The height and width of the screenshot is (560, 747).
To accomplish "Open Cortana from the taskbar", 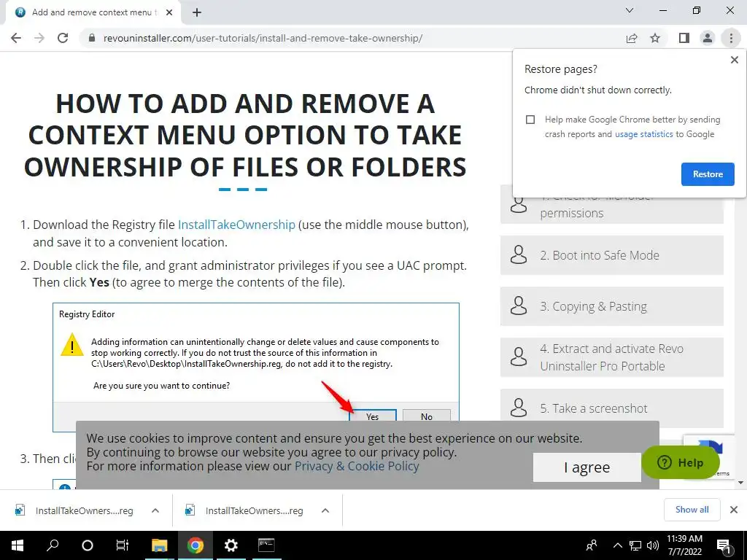I will (x=88, y=545).
